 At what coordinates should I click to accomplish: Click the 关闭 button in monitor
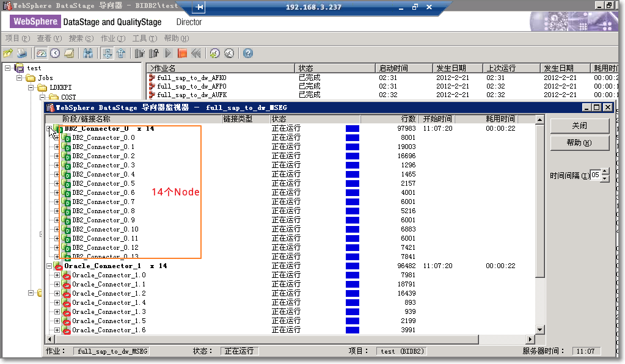580,126
